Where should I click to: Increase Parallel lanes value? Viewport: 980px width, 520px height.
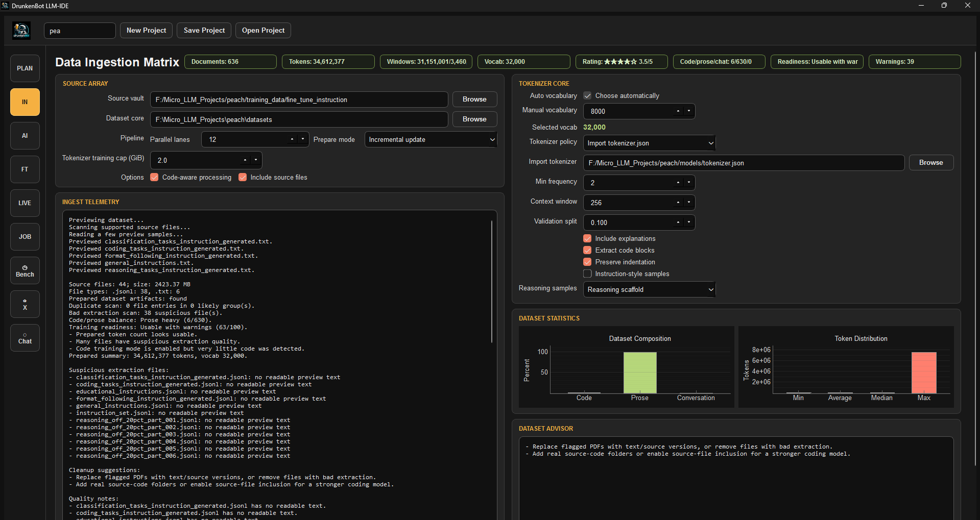pyautogui.click(x=292, y=140)
